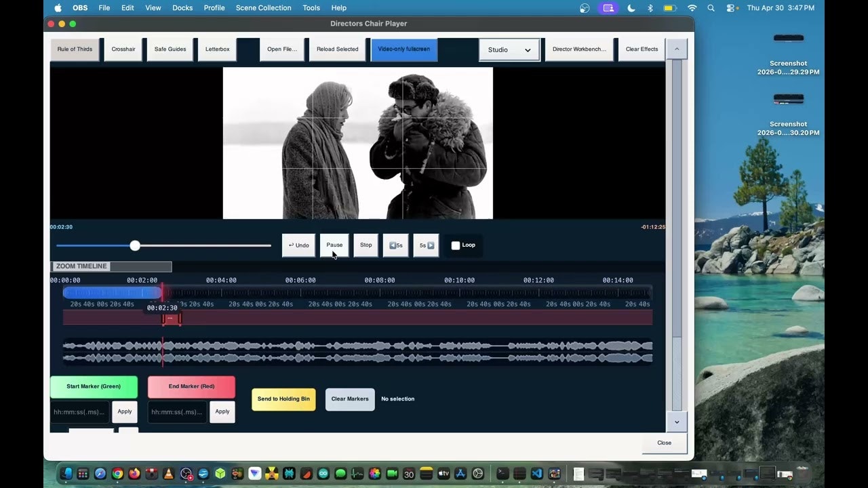Click the scroll-down chevron button
This screenshot has height=488, width=868.
(x=677, y=422)
